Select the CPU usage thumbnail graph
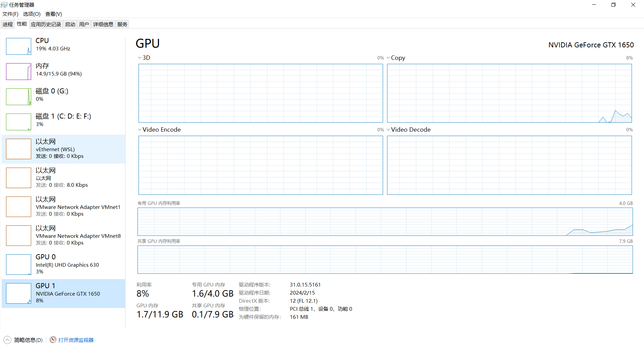The height and width of the screenshot is (350, 644). (18, 46)
